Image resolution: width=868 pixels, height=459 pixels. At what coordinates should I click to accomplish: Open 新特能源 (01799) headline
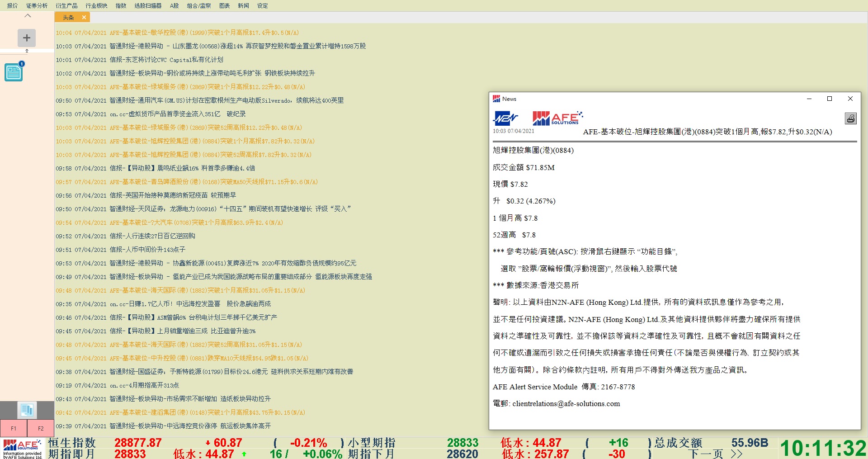204,372
